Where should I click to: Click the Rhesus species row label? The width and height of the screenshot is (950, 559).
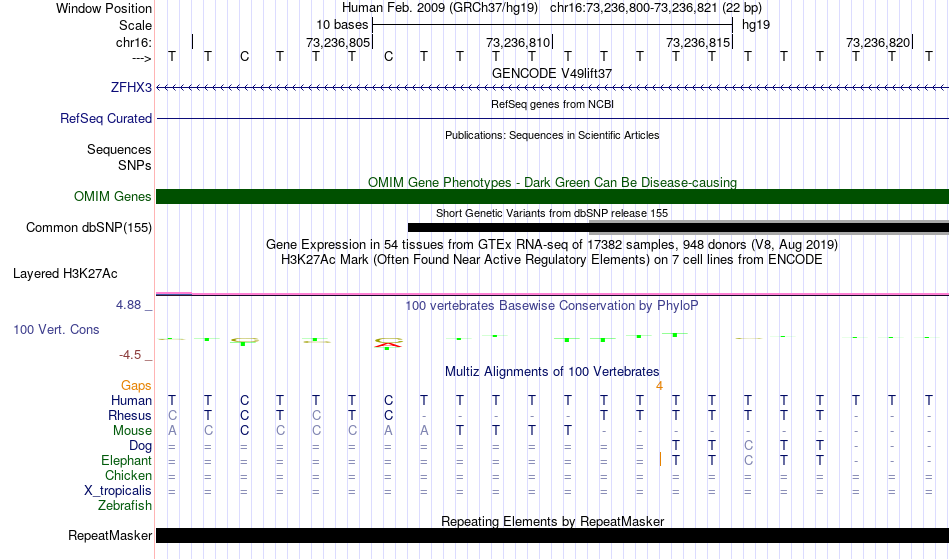coord(130,415)
